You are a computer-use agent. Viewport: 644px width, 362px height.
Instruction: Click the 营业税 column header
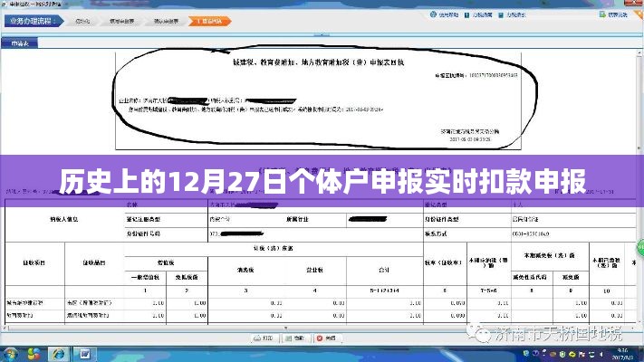pos(314,270)
